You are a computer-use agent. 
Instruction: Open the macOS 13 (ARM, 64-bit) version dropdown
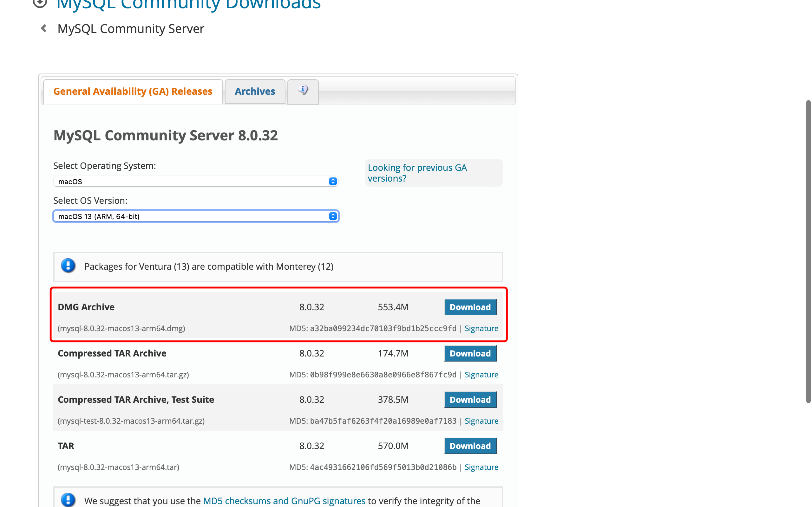[196, 216]
